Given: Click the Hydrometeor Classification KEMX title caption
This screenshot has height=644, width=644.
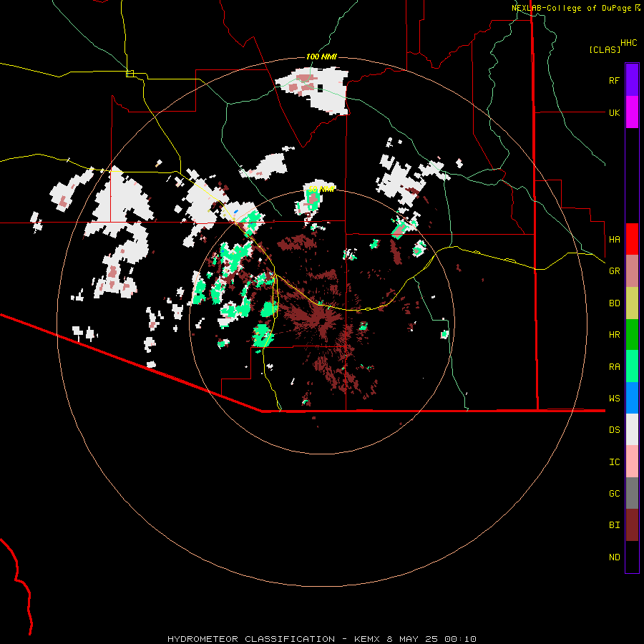Looking at the screenshot, I should (x=321, y=639).
